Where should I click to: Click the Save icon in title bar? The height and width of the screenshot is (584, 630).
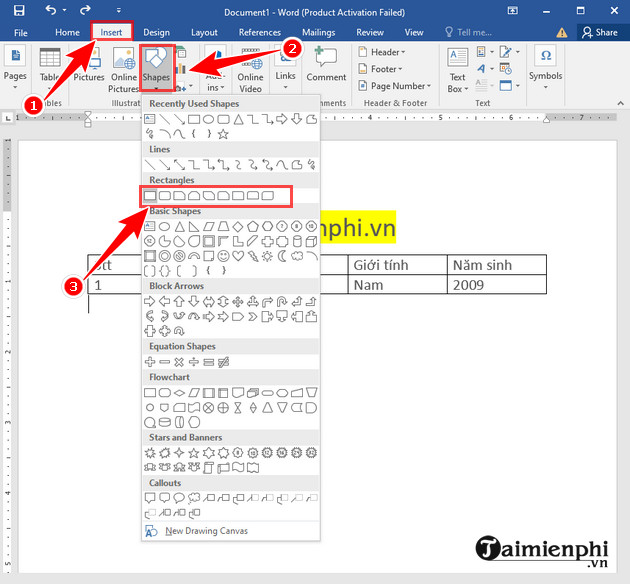[x=18, y=10]
